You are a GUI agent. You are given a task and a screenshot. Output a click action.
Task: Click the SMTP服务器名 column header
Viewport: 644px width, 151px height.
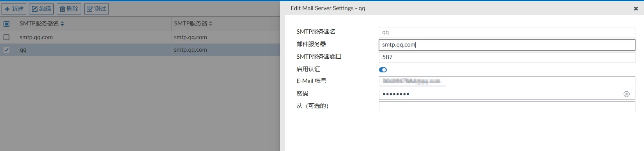tap(94, 24)
